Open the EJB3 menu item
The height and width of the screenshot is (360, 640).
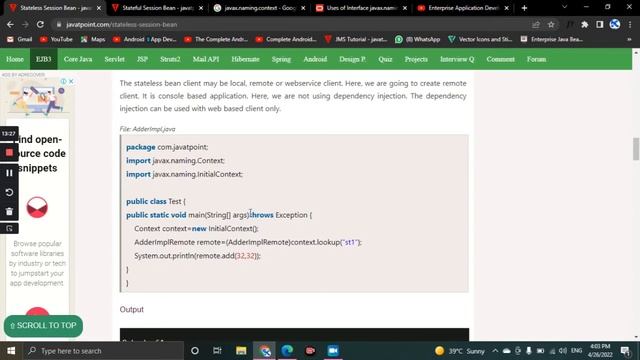(44, 59)
